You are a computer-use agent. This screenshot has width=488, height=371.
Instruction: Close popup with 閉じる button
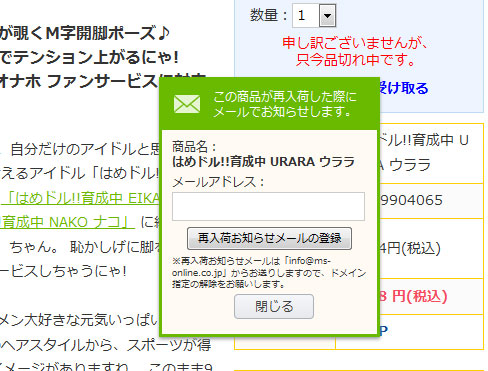[274, 306]
